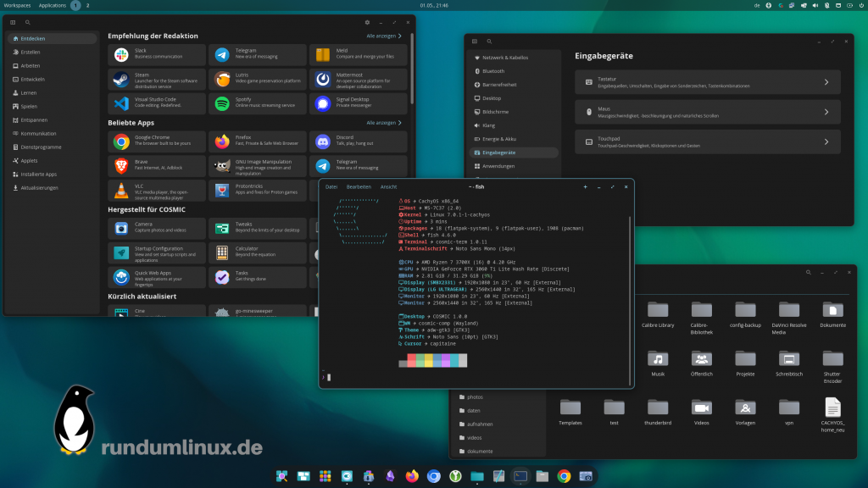Open Visual Studio Code store entry
This screenshot has width=868, height=488.
click(157, 103)
